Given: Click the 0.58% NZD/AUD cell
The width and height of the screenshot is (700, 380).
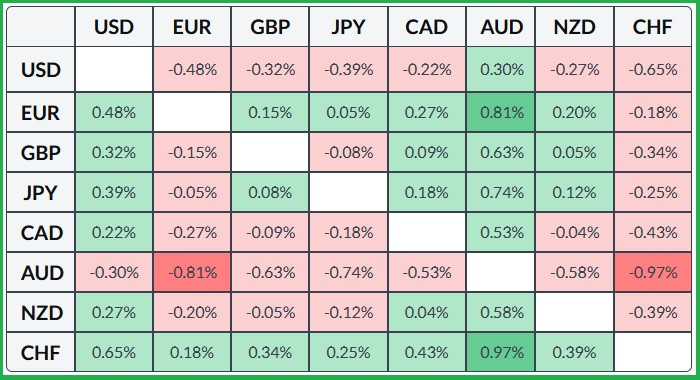Looking at the screenshot, I should tap(500, 313).
